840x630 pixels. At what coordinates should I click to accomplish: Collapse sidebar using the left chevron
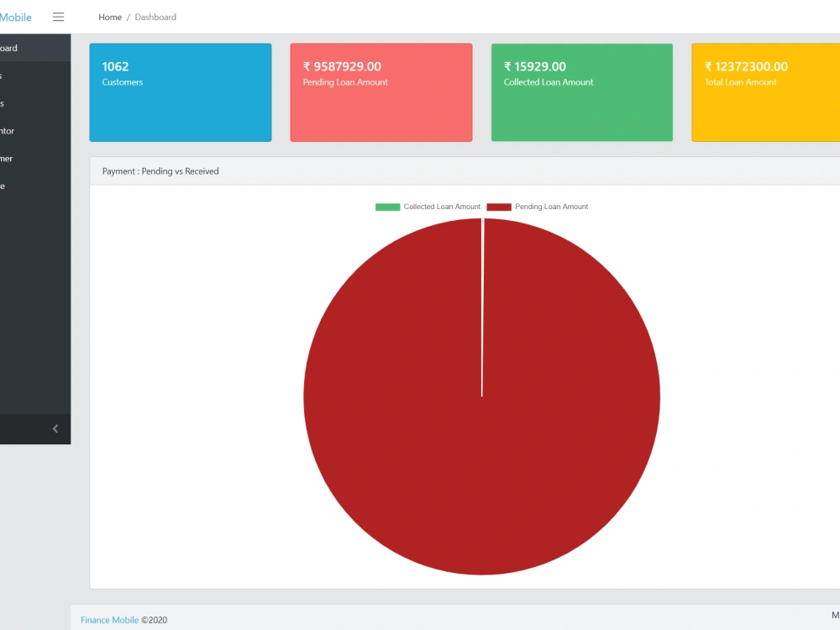[55, 428]
